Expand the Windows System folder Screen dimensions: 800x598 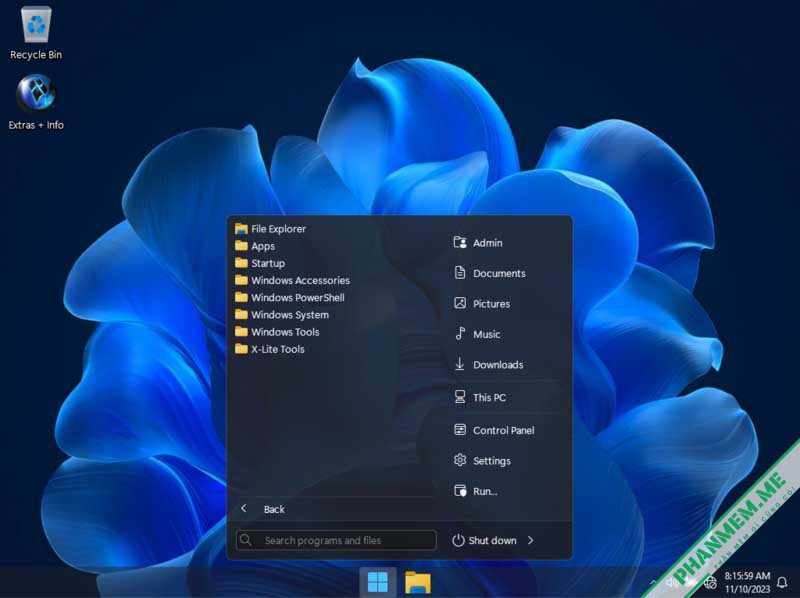tap(282, 315)
